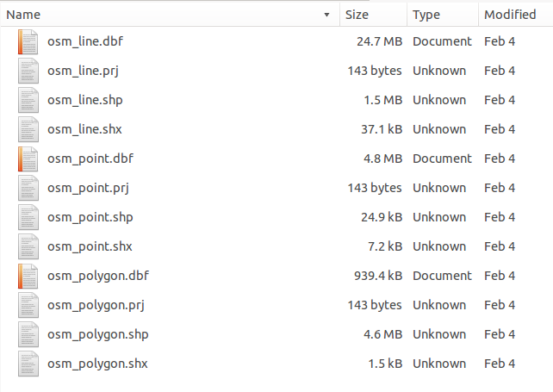Viewport: 553px width, 392px height.
Task: Click the osm_point.shx file icon
Action: [28, 246]
